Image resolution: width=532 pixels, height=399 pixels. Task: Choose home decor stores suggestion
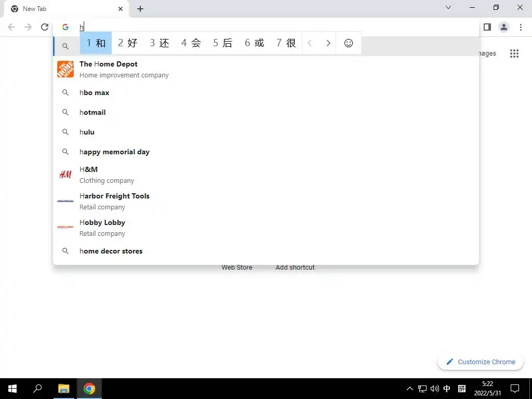click(266, 251)
